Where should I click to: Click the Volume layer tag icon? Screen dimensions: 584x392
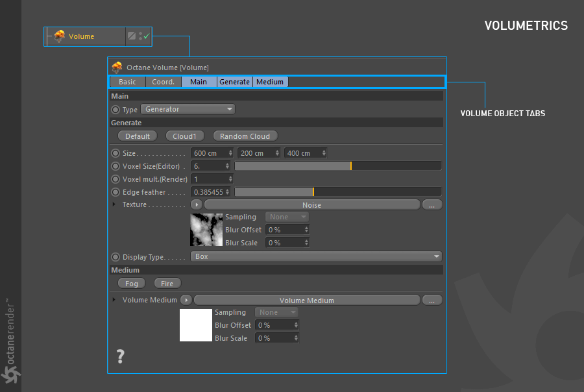click(132, 36)
